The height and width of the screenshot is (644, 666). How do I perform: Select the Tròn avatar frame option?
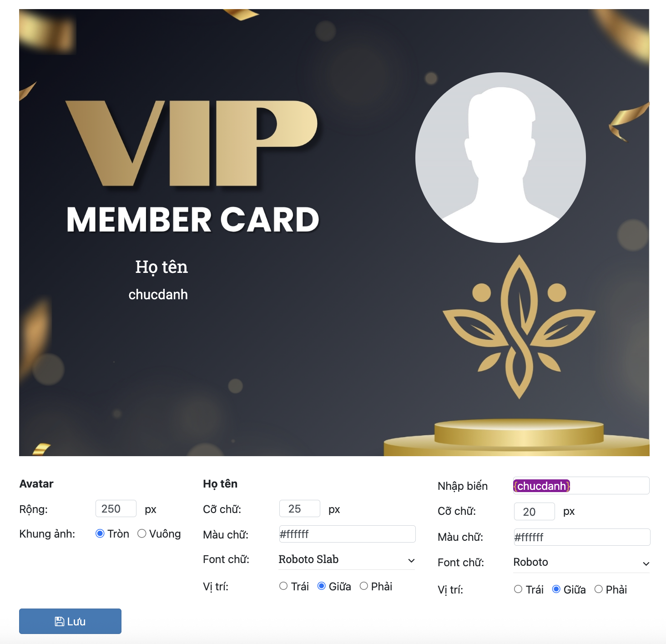pos(100,533)
